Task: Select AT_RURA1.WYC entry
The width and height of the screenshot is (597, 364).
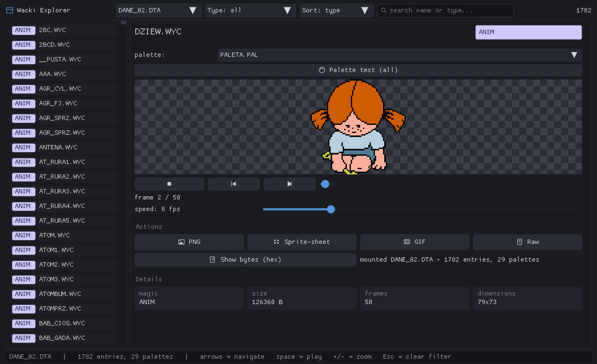Action: click(x=63, y=162)
